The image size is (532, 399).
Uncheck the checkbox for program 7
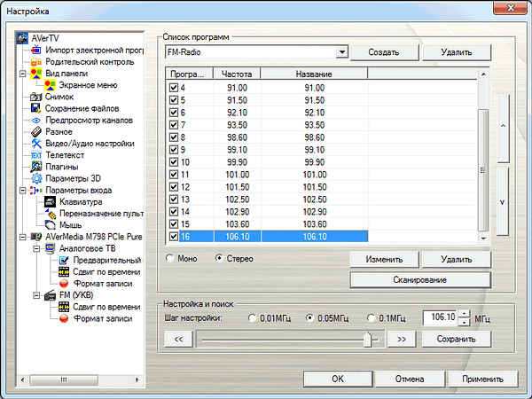[x=174, y=125]
